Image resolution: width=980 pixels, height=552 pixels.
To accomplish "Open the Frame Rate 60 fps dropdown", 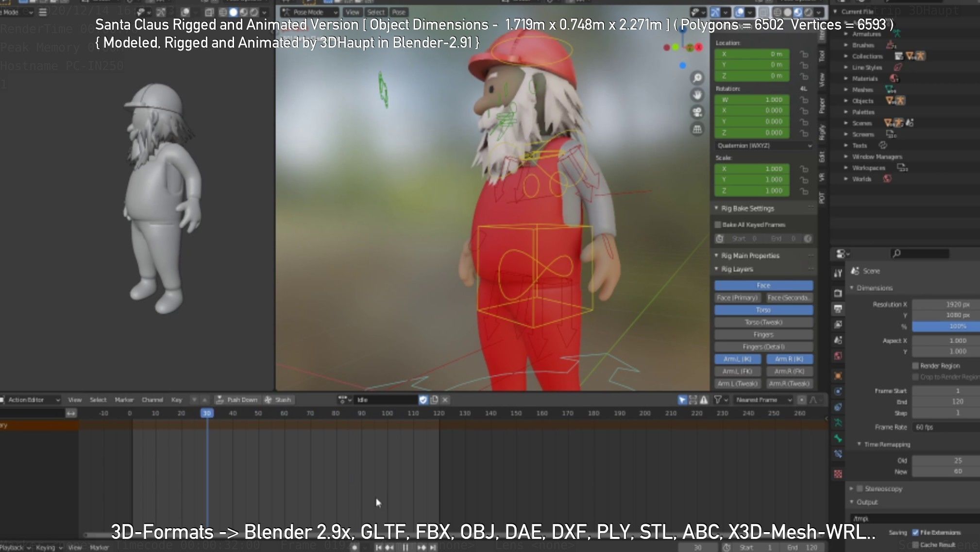I will coord(946,427).
